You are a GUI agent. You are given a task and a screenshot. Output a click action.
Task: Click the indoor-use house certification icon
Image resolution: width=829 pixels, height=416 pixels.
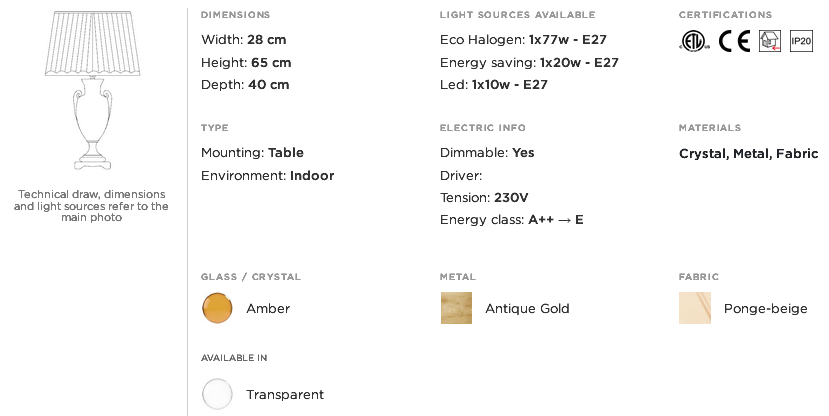click(x=770, y=41)
